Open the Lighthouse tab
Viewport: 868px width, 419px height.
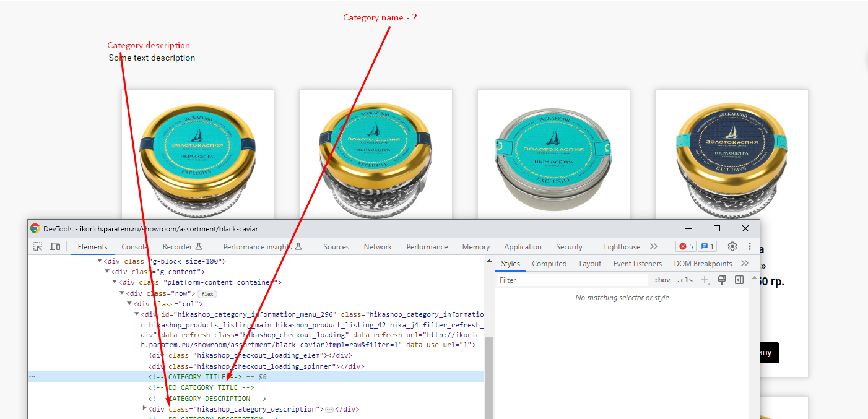click(622, 246)
